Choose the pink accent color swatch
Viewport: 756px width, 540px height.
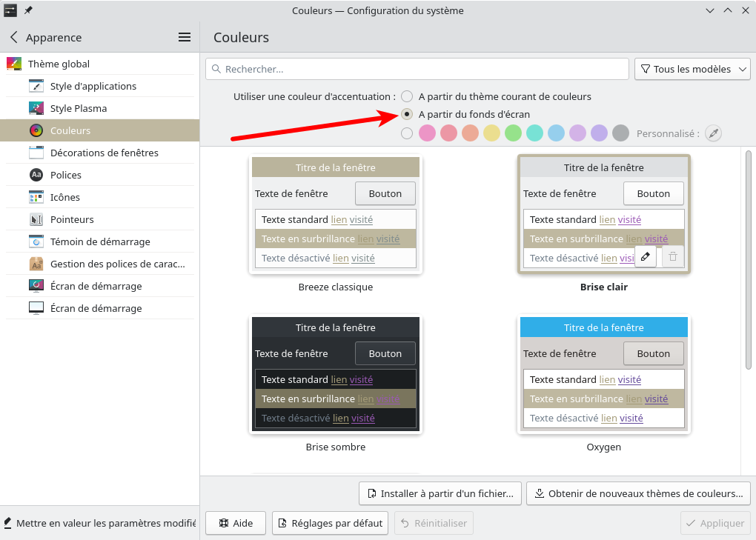[x=427, y=133]
